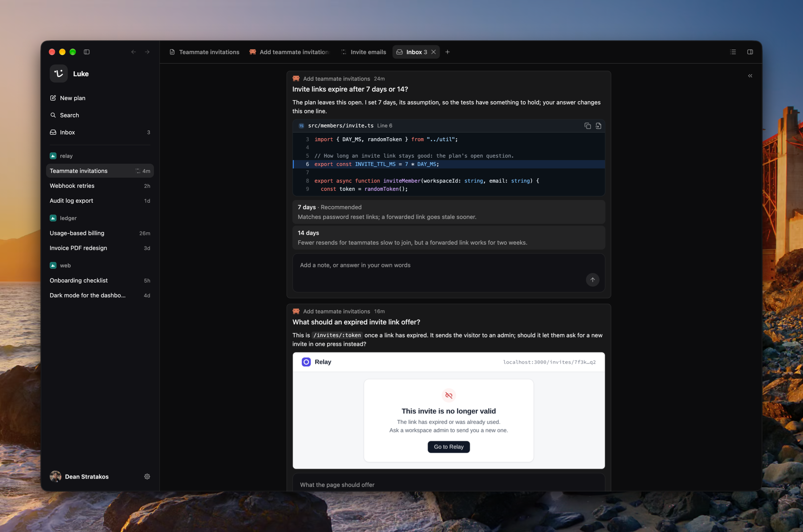Toggle the right side panel icon
The image size is (803, 532).
[x=750, y=52]
